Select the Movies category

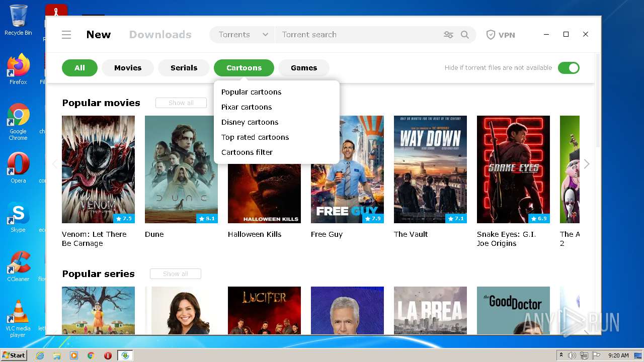(x=128, y=68)
